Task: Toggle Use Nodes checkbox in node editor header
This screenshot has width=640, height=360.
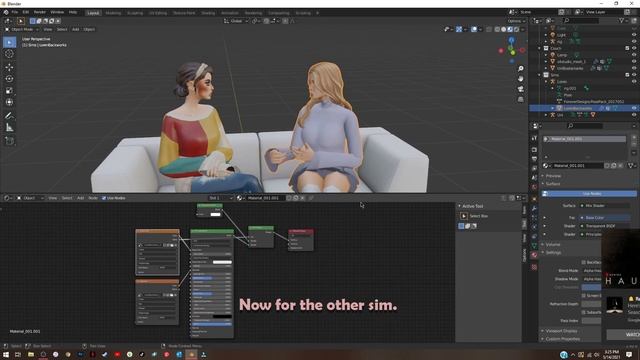Action: point(104,198)
